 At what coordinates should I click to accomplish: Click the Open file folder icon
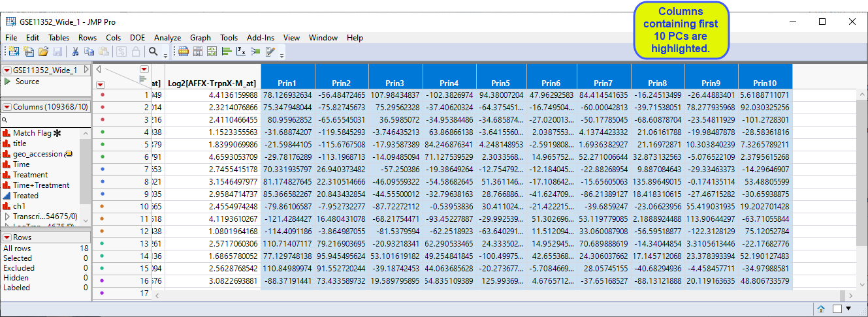click(43, 52)
